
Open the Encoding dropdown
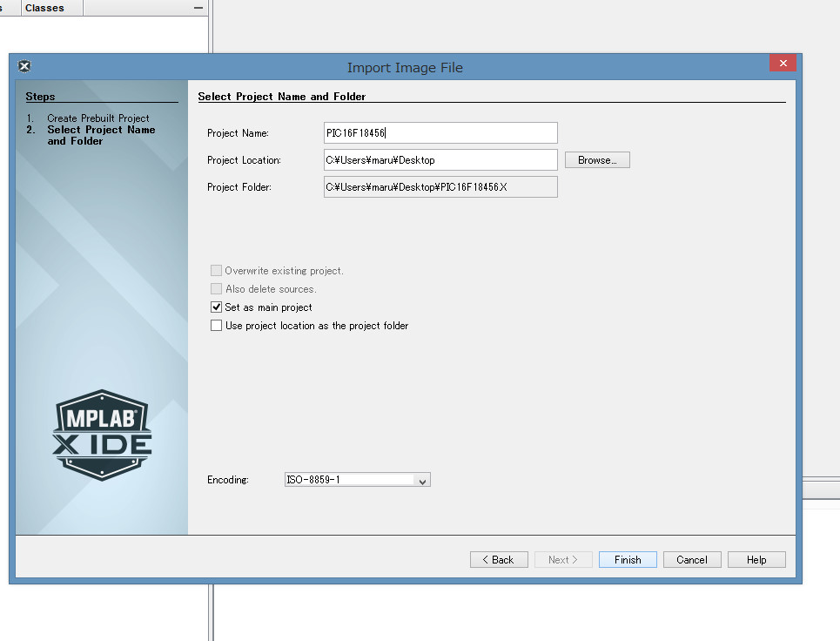357,480
